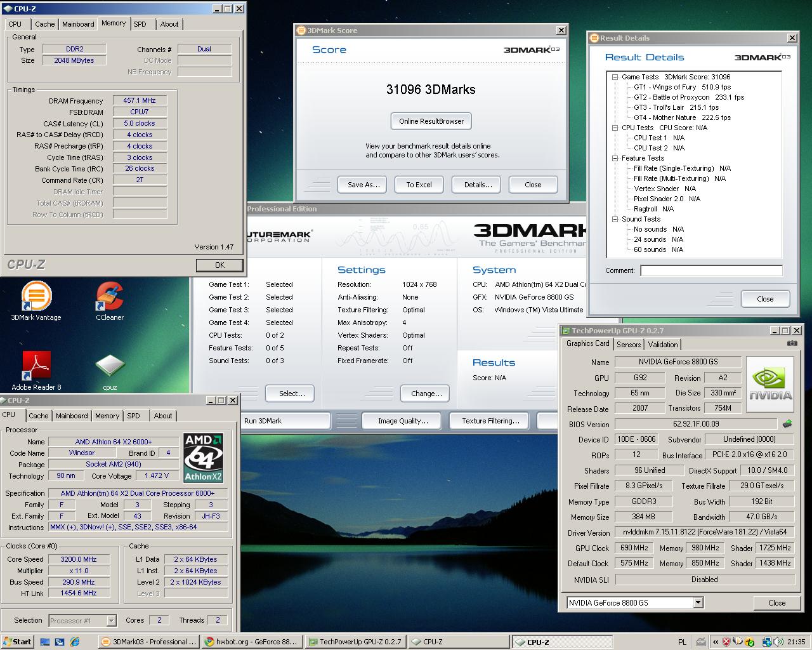Click the Image Quality... button

coord(403,421)
